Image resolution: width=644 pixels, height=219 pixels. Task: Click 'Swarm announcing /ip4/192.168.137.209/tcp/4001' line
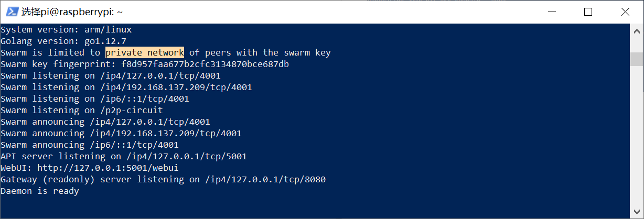pos(121,133)
